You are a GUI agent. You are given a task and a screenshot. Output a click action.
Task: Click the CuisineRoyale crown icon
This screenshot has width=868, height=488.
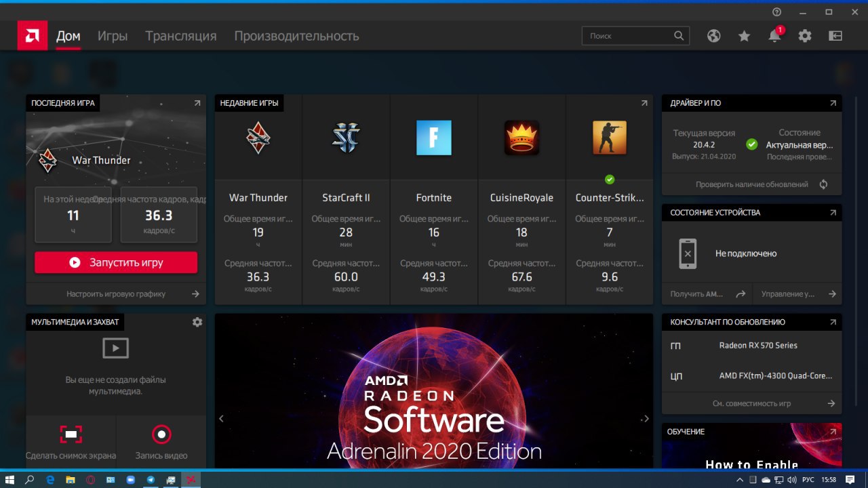coord(521,138)
